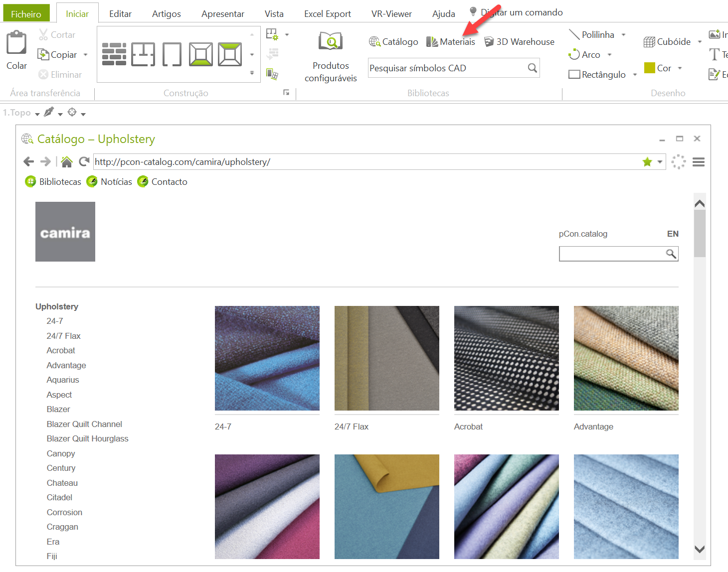This screenshot has width=728, height=572.
Task: Reload the catalog page
Action: coord(84,161)
